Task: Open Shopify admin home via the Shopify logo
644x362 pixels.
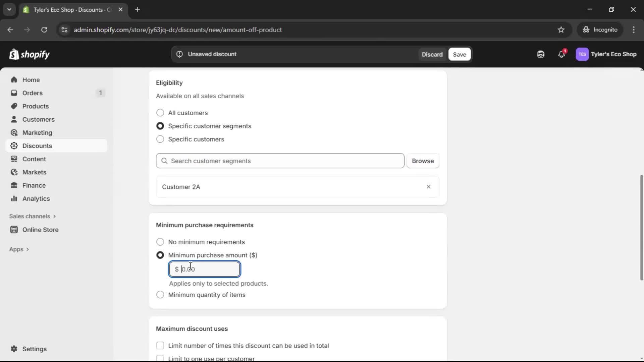Action: [x=30, y=54]
